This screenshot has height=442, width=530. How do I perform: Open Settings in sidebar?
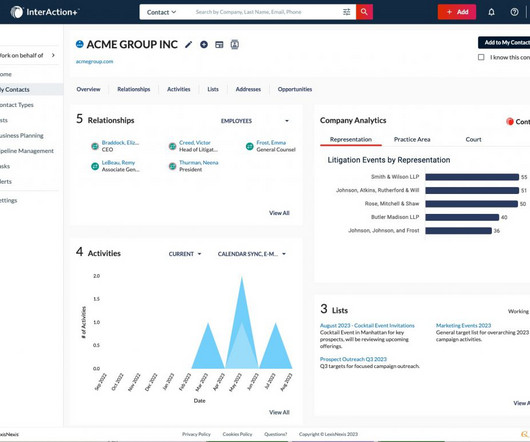8,200
